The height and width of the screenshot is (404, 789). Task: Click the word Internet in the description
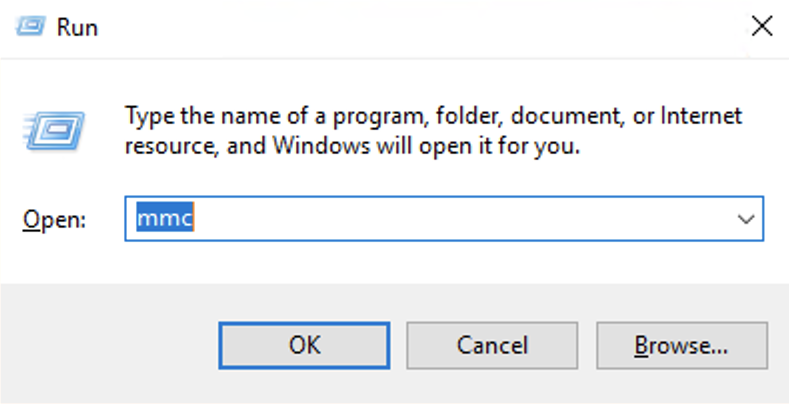tap(701, 116)
